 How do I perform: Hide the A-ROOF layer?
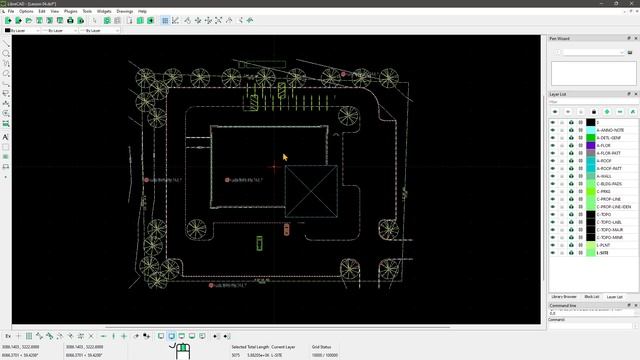click(553, 161)
